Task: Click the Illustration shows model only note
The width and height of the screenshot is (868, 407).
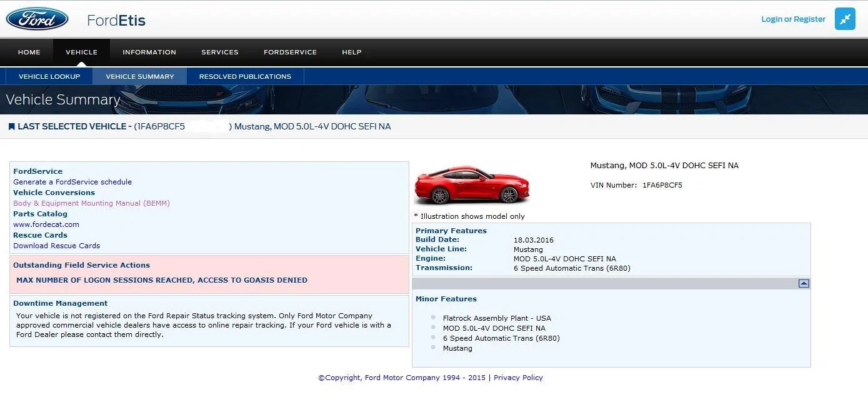Action: click(x=469, y=216)
